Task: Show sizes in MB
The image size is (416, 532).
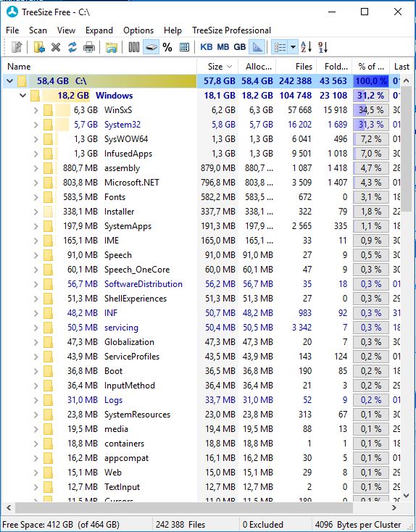Action: (223, 47)
